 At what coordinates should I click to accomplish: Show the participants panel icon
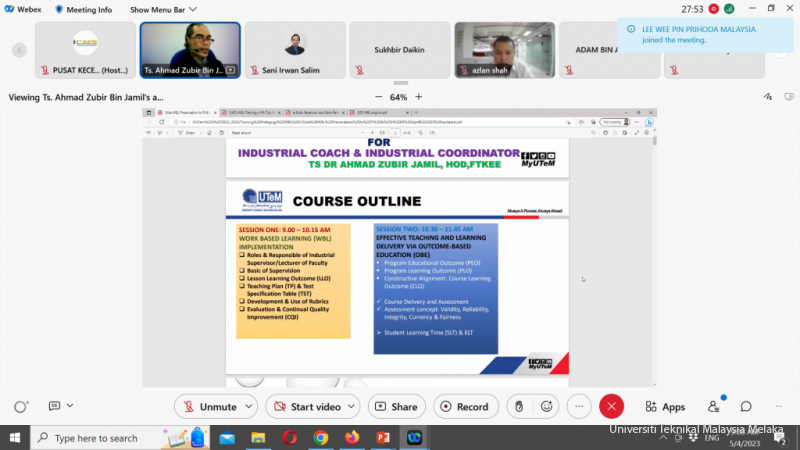(714, 407)
